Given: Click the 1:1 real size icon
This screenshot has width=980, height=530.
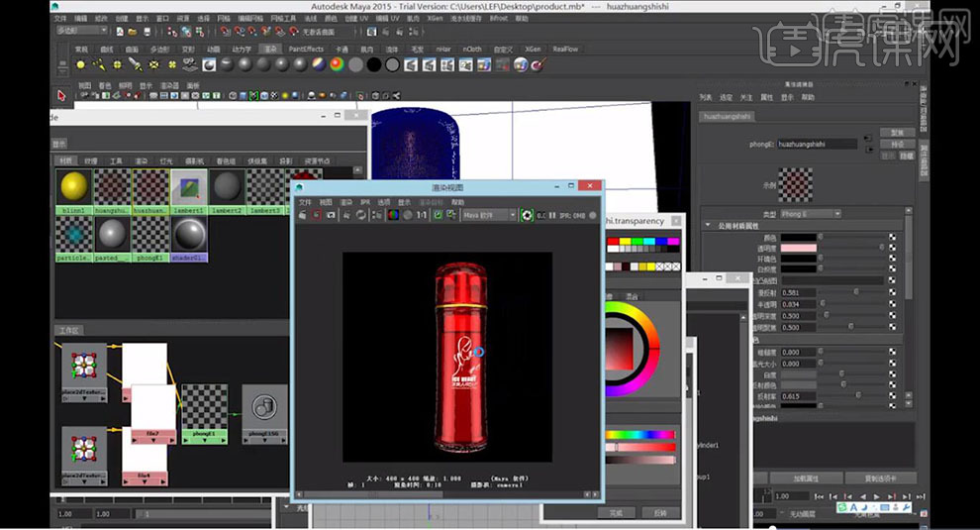Looking at the screenshot, I should (422, 215).
